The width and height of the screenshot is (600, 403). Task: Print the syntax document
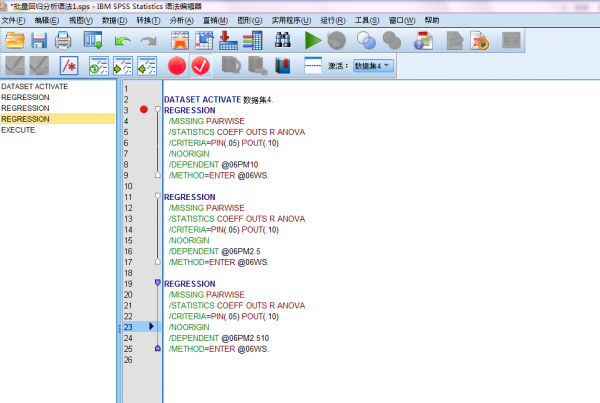point(63,40)
